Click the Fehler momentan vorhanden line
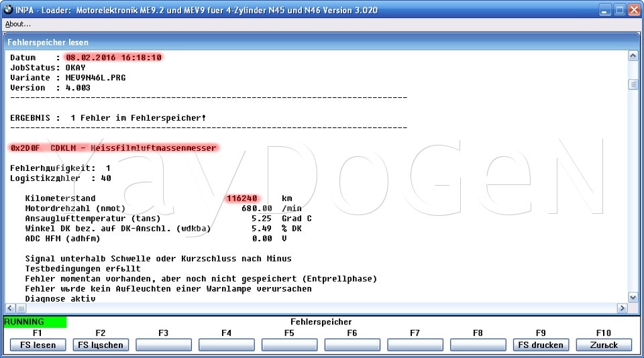The height and width of the screenshot is (358, 644). [x=201, y=279]
